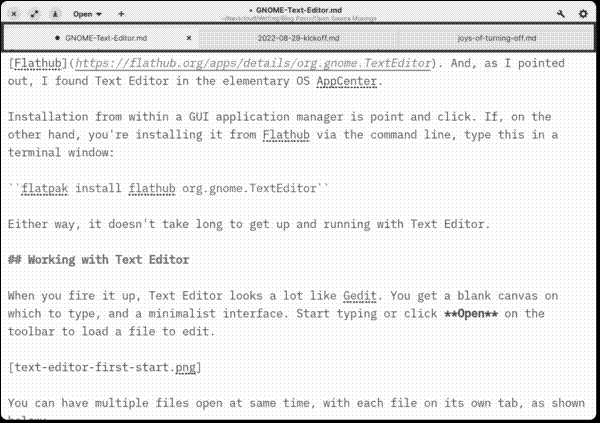Click heading '## Working with Text Editor'

click(98, 260)
